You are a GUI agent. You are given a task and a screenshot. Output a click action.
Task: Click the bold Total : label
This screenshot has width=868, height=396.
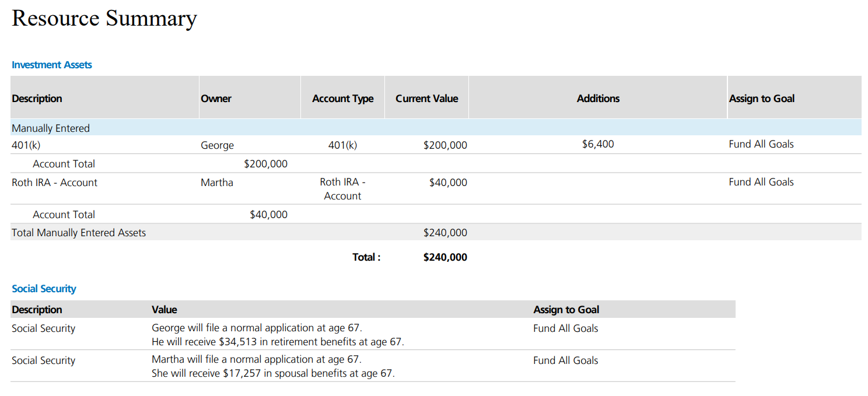click(366, 257)
